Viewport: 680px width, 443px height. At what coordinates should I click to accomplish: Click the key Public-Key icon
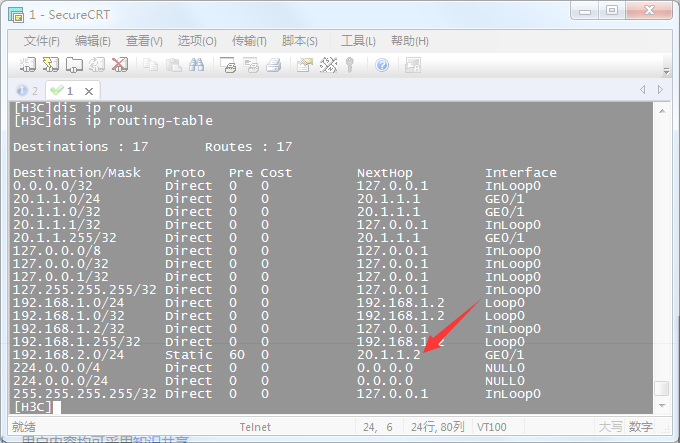350,65
